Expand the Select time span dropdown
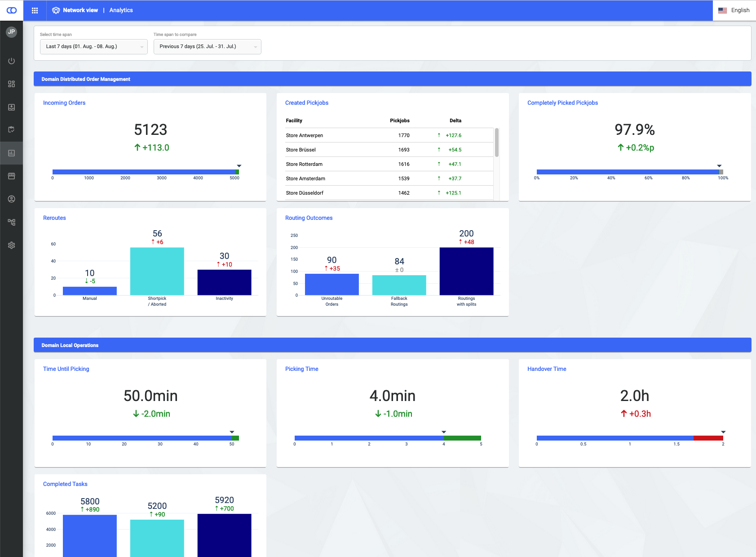The image size is (756, 557). (x=93, y=47)
